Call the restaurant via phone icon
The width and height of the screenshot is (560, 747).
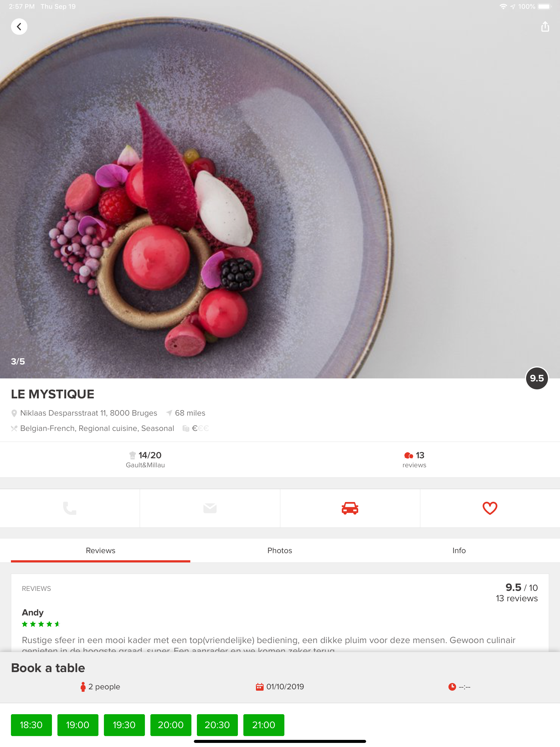[69, 508]
